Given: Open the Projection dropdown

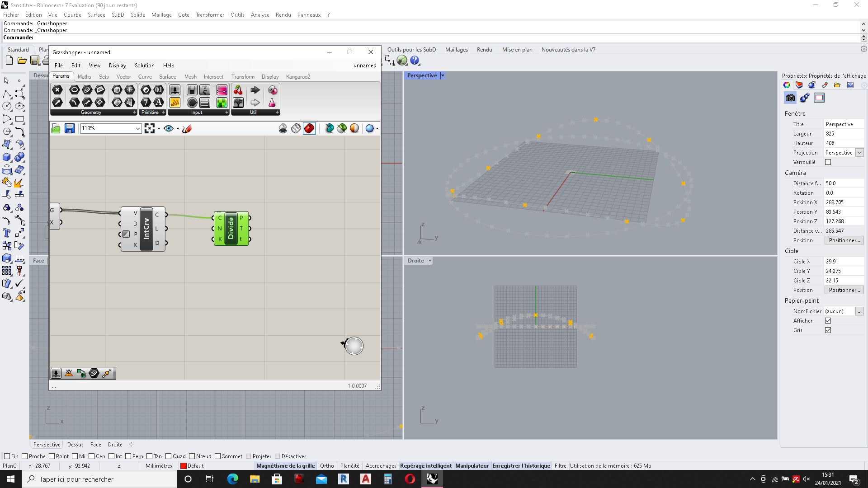Looking at the screenshot, I should [859, 153].
